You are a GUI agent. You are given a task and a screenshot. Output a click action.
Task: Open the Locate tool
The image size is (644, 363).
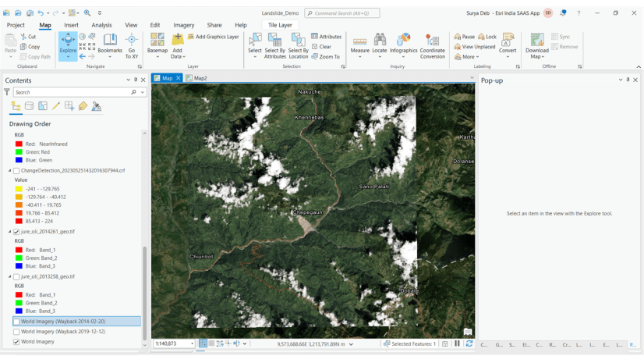[380, 44]
